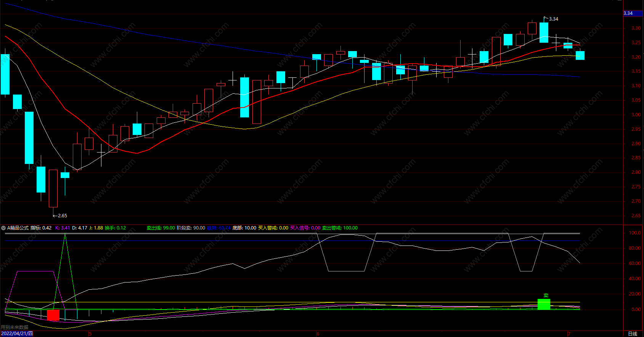644x337 pixels.
Task: Select the 阶段卖: 90.00 label
Action: (x=191, y=228)
